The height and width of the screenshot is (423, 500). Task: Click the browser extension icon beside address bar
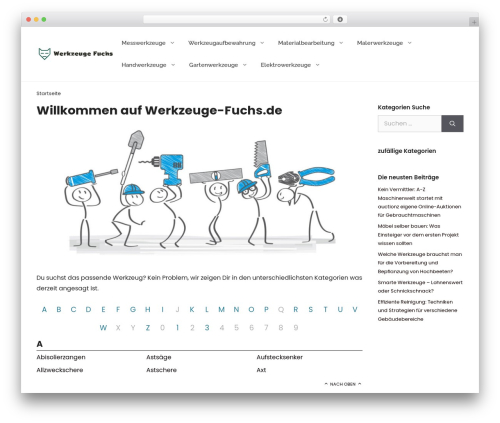point(340,20)
